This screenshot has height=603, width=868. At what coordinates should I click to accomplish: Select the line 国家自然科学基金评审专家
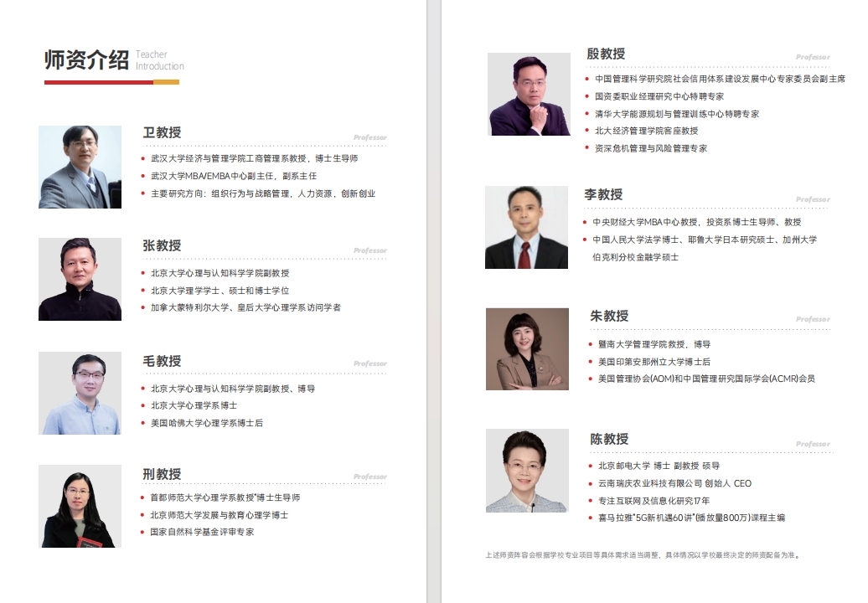202,532
